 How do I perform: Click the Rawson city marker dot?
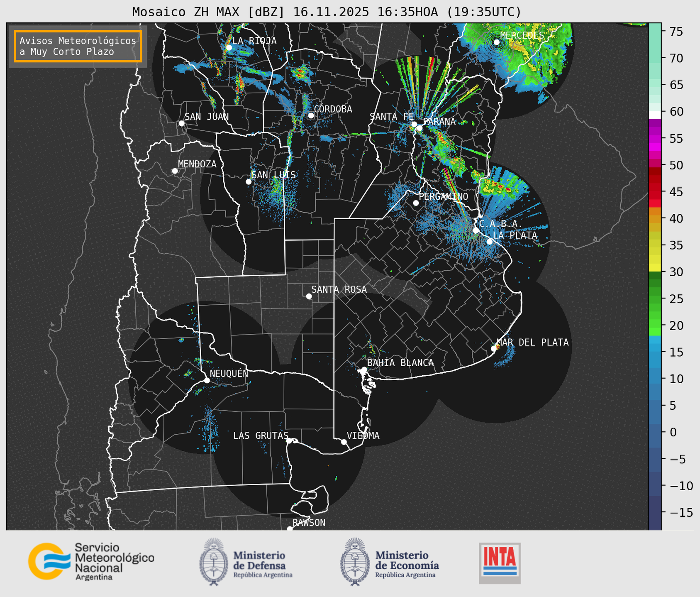[290, 529]
